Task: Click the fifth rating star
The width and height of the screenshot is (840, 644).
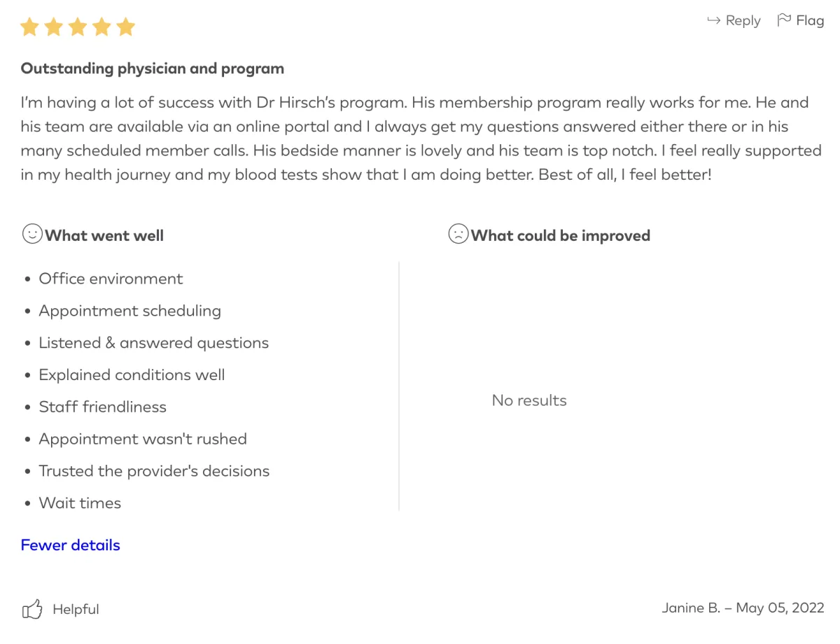Action: (x=125, y=27)
